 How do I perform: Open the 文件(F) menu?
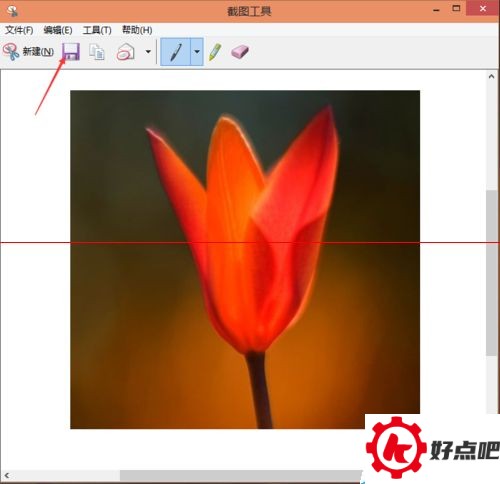click(x=19, y=30)
